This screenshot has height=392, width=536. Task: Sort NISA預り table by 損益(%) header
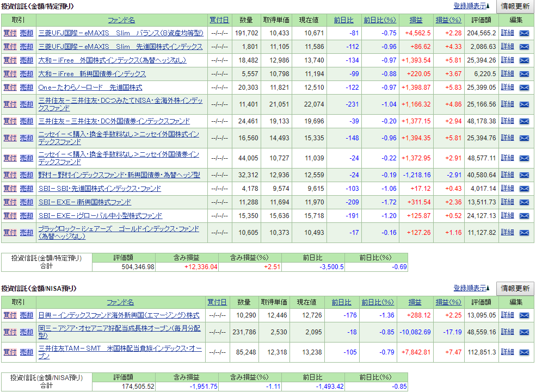tap(448, 302)
